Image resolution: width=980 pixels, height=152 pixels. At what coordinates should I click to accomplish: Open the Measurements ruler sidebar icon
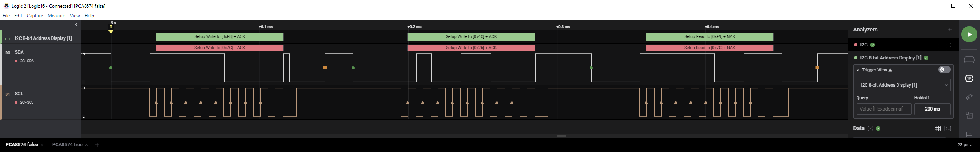click(969, 97)
